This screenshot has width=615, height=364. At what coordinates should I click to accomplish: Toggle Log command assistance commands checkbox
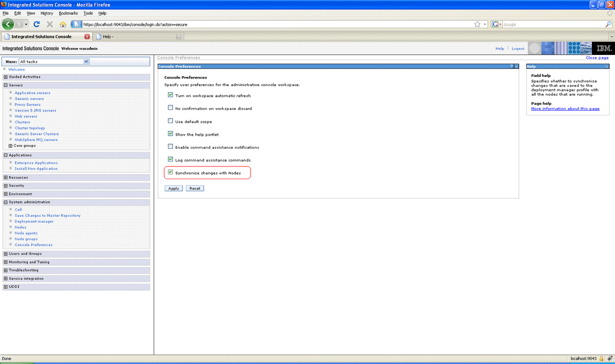pyautogui.click(x=170, y=159)
